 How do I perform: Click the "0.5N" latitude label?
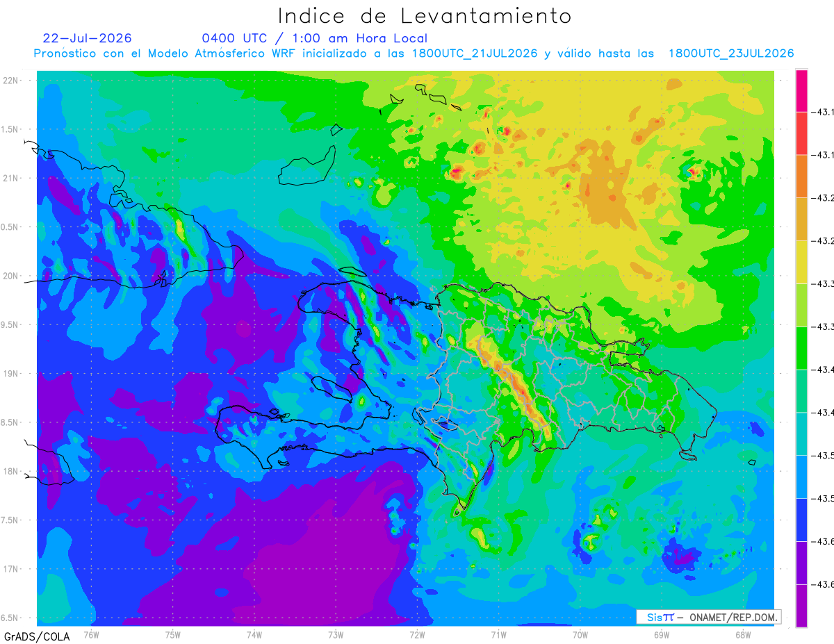(10, 227)
